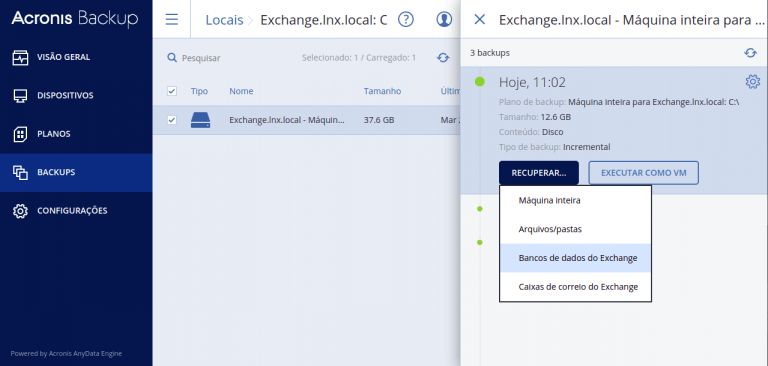This screenshot has height=366, width=768.
Task: Click the Backups stacked-copies icon
Action: point(20,172)
